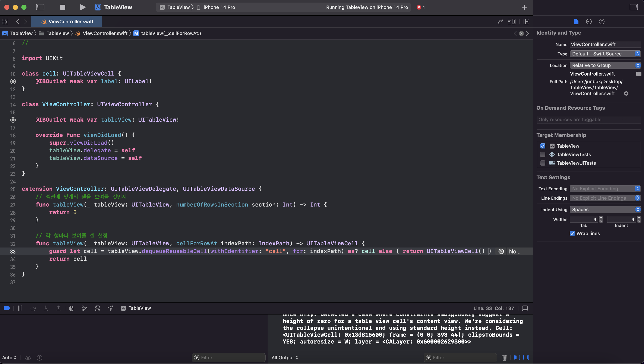This screenshot has width=644, height=364.
Task: Uncheck TableView target membership
Action: 543,146
